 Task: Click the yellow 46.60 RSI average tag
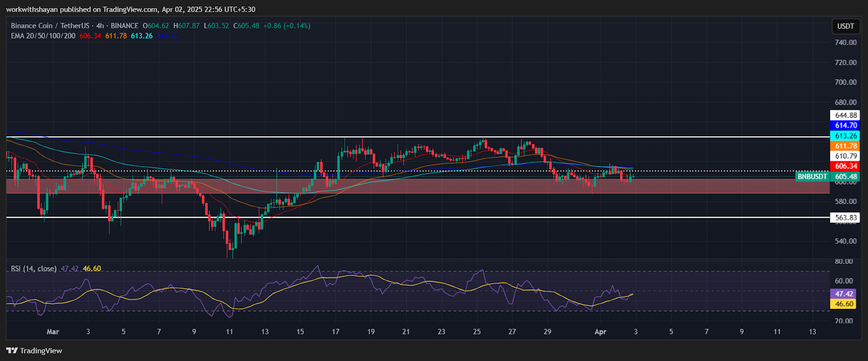(844, 304)
